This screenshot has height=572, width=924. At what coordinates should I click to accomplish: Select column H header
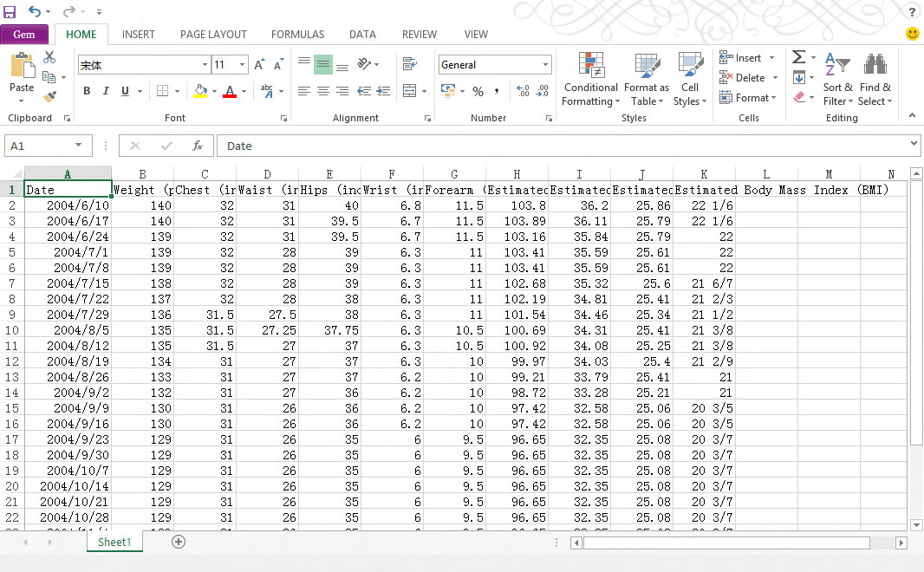[517, 174]
